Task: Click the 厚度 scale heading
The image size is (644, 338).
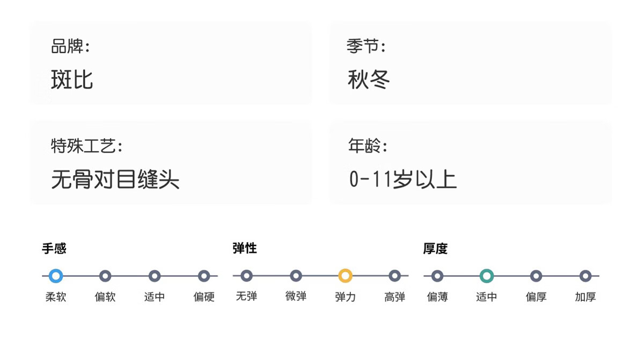Action: [x=435, y=248]
